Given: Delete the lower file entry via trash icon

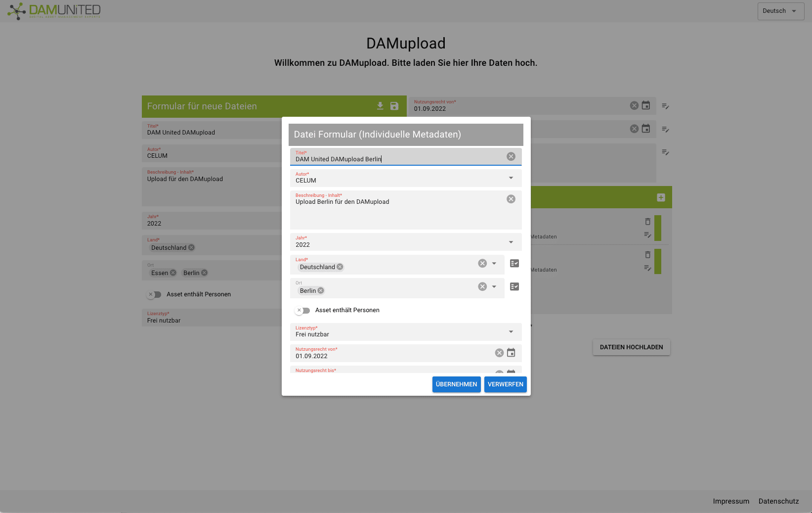Looking at the screenshot, I should pos(647,255).
